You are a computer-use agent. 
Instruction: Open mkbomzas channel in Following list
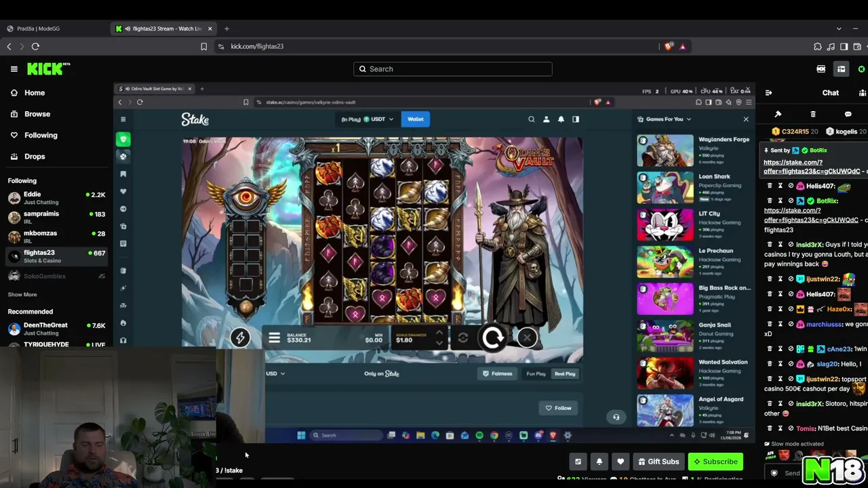pyautogui.click(x=56, y=237)
